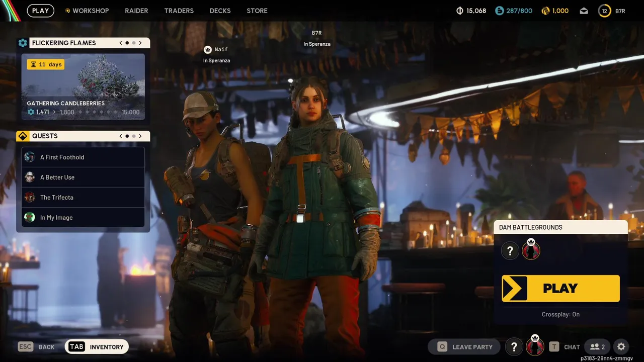Open INVENTORY with the TAB button
The image size is (644, 362).
97,347
